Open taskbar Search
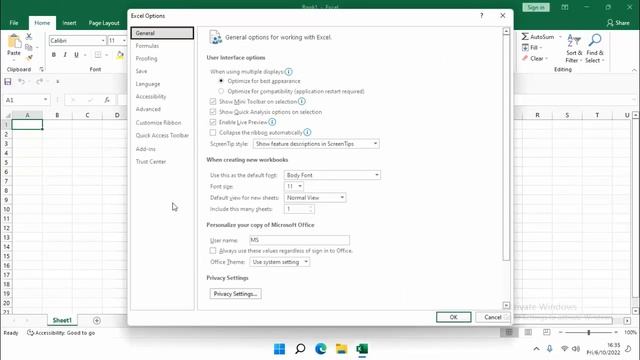The width and height of the screenshot is (640, 360). [x=300, y=349]
